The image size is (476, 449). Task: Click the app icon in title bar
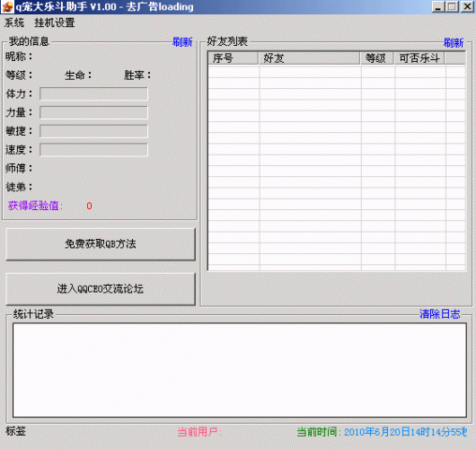point(7,6)
